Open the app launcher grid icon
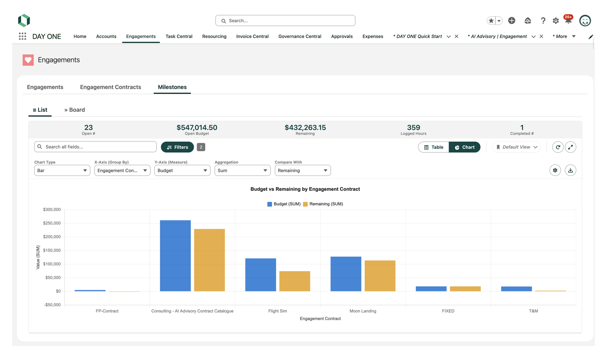Screen dimensions: 607x364 [x=22, y=36]
